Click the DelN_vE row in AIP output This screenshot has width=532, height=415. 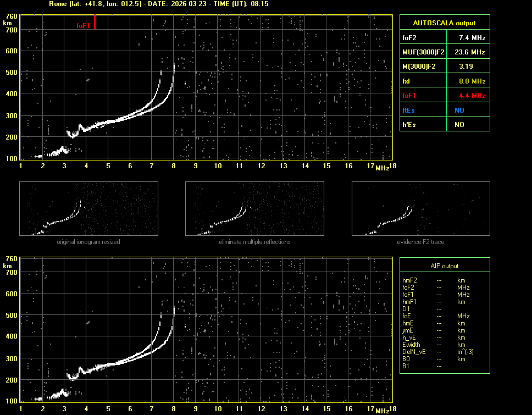(413, 352)
